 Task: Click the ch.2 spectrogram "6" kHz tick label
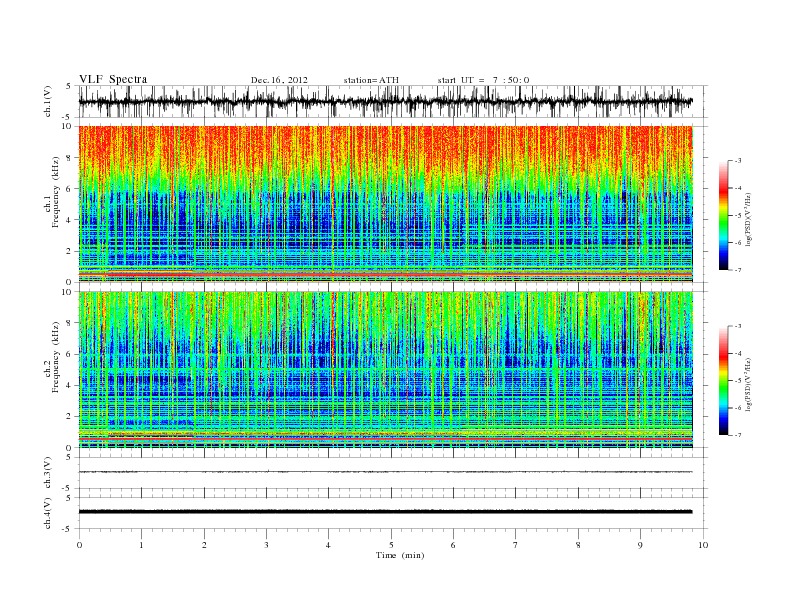[70, 354]
